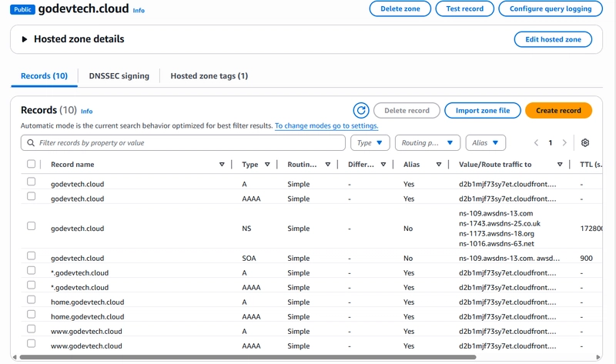Viewport: 616px width, 364px height.
Task: Expand Hosted zone details section
Action: [25, 39]
